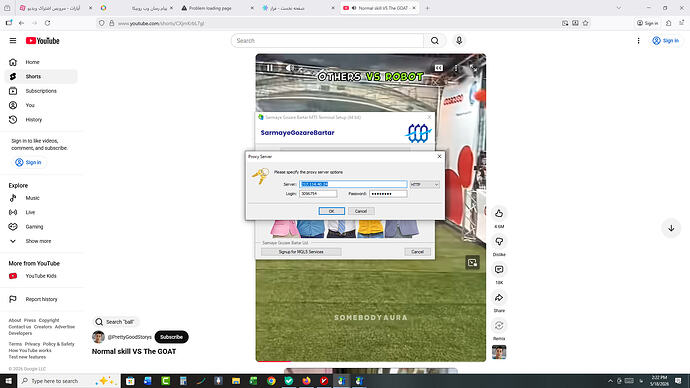Click the Login field in Proxy dialog
Viewport: 690px width, 388px height.
(x=318, y=194)
